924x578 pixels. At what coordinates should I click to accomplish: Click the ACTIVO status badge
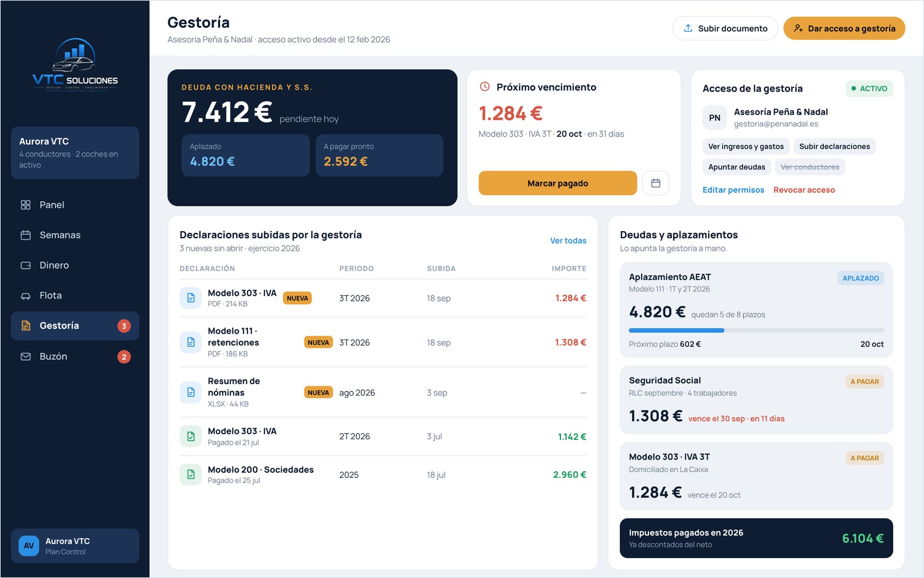(870, 88)
